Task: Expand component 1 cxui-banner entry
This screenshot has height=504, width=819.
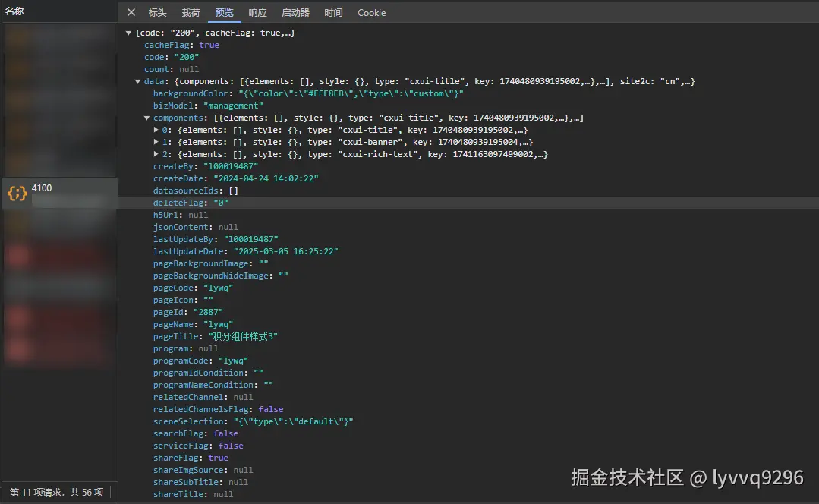Action: pyautogui.click(x=156, y=142)
